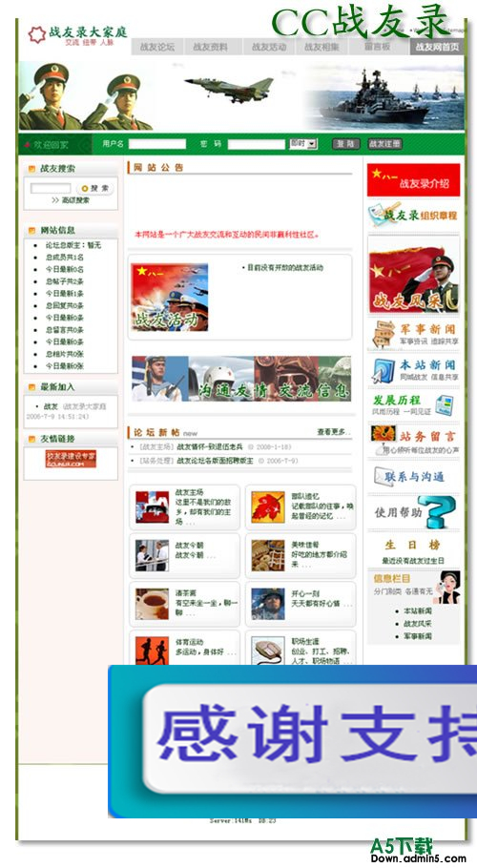The image size is (477, 868).
Task: Open the 战友论坛 navigation tab
Action: (x=157, y=47)
